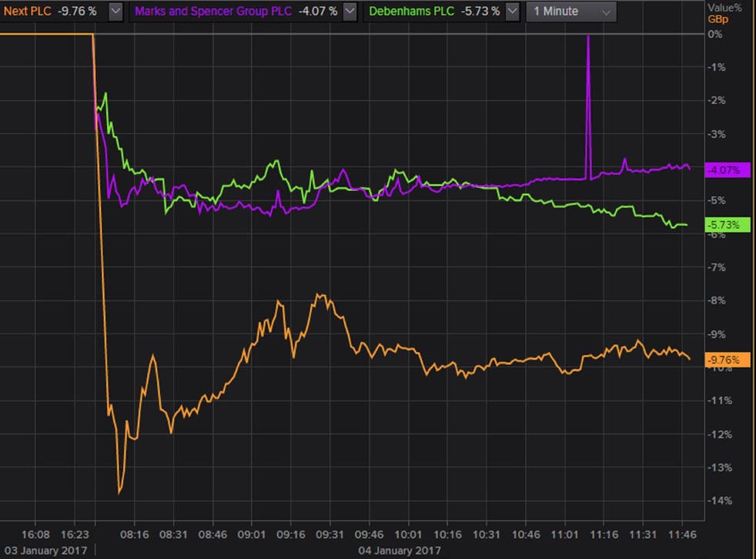
Task: Click the 11:16 time label
Action: [x=604, y=534]
